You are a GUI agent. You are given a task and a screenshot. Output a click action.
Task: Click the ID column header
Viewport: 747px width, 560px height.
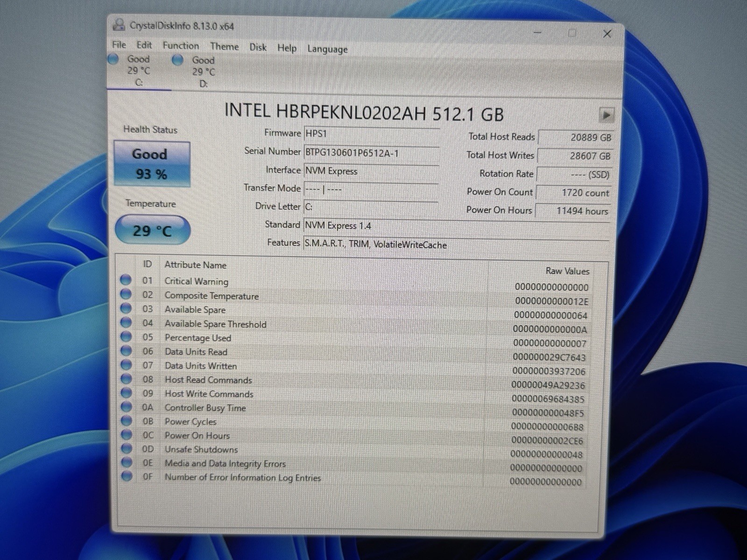tap(147, 264)
